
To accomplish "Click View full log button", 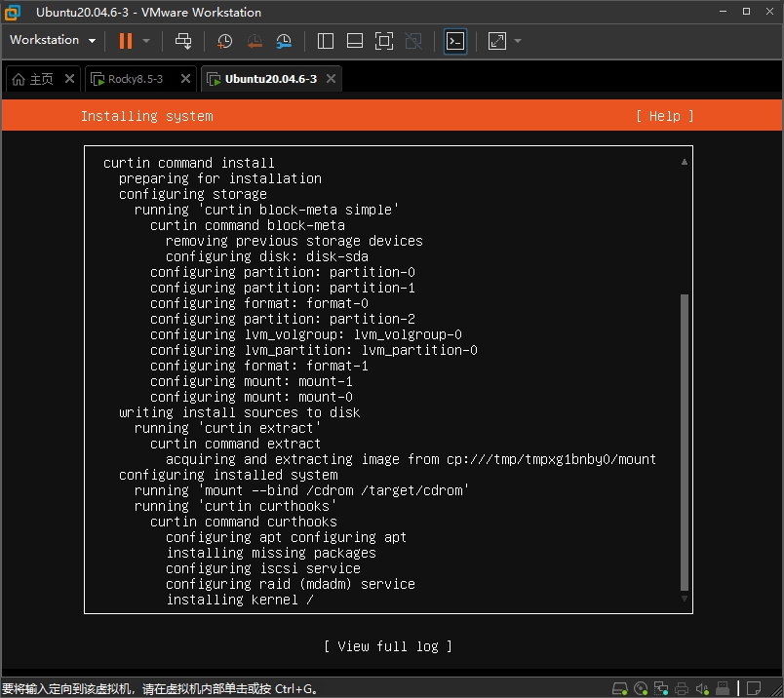I will (387, 646).
